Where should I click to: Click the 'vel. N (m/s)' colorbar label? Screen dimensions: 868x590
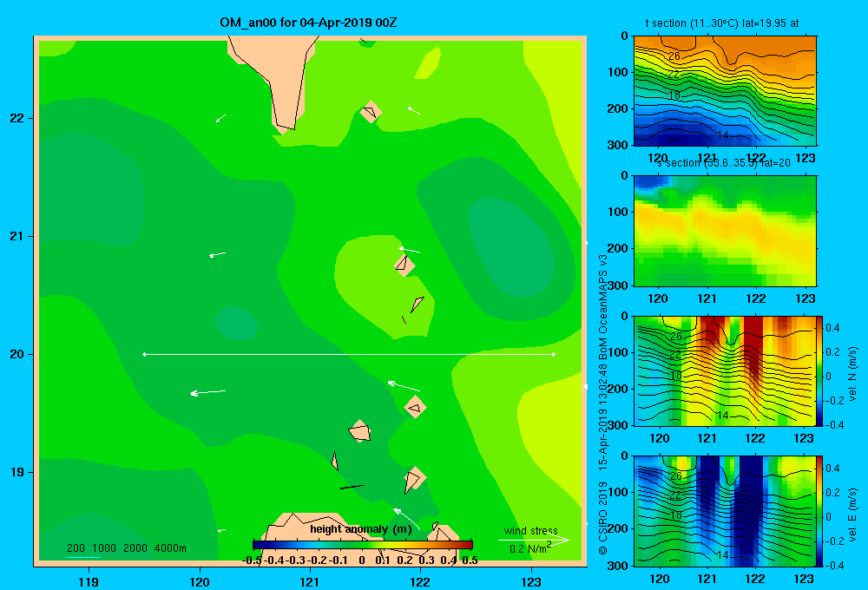tap(852, 374)
